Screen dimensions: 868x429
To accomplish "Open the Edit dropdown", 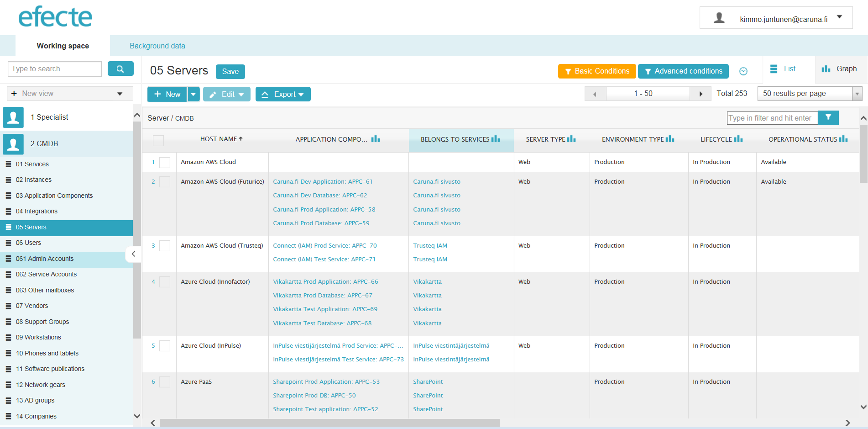I will click(227, 94).
